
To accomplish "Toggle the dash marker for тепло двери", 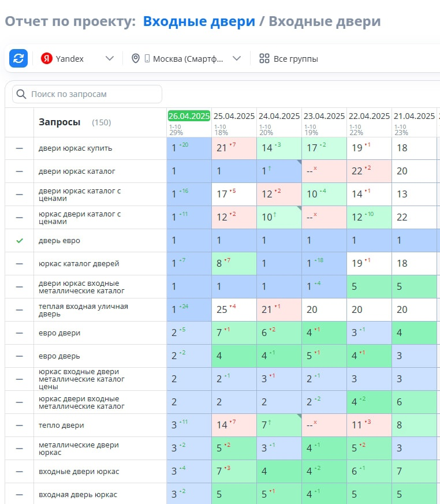I will click(20, 425).
